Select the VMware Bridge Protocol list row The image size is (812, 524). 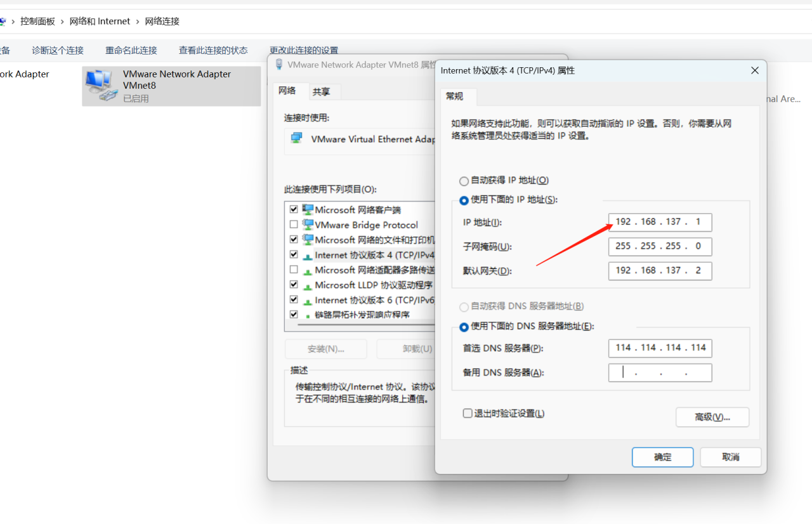362,225
